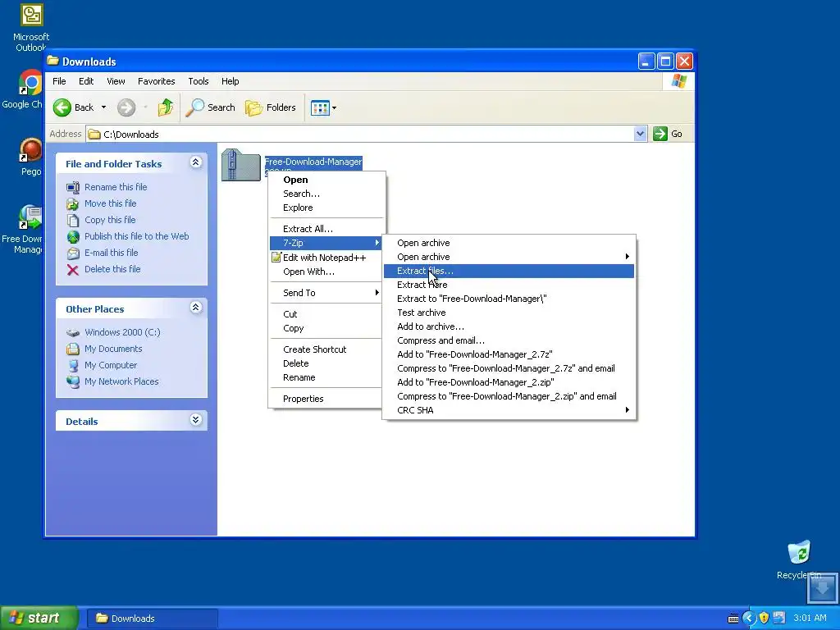Expand the address bar dropdown

pos(640,134)
